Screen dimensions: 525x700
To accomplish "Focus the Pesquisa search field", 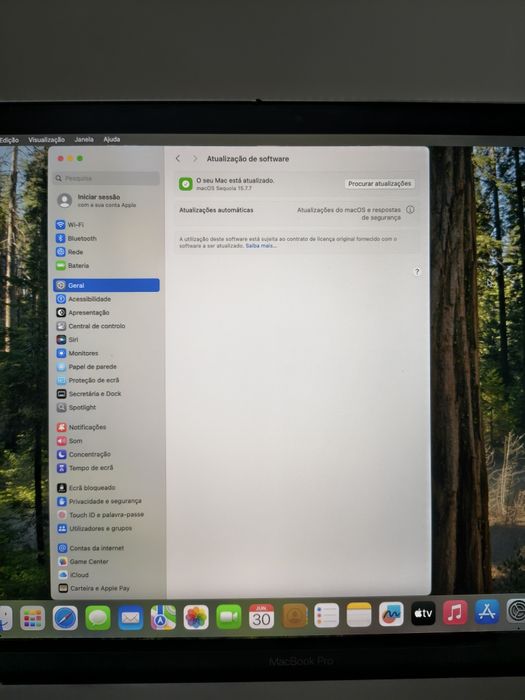I will tap(106, 178).
